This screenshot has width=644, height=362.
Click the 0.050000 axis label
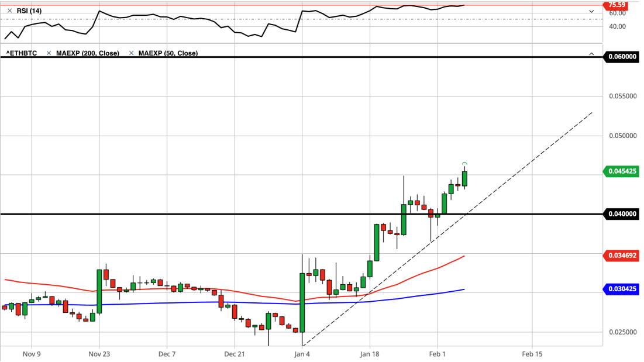(x=622, y=136)
